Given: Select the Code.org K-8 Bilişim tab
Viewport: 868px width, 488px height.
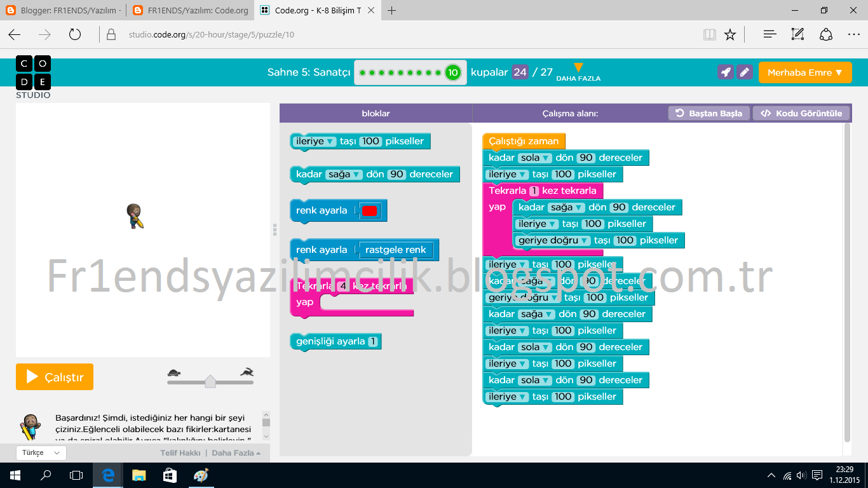Looking at the screenshot, I should tap(318, 10).
